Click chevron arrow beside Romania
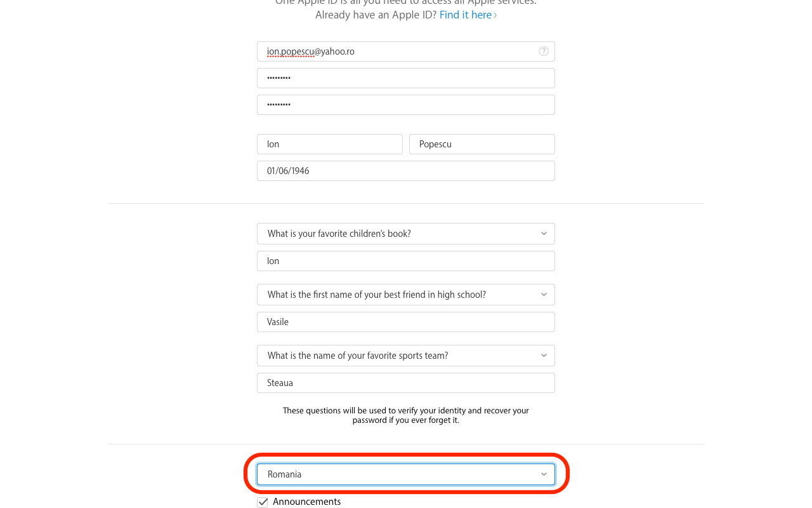This screenshot has width=812, height=508. (x=544, y=474)
